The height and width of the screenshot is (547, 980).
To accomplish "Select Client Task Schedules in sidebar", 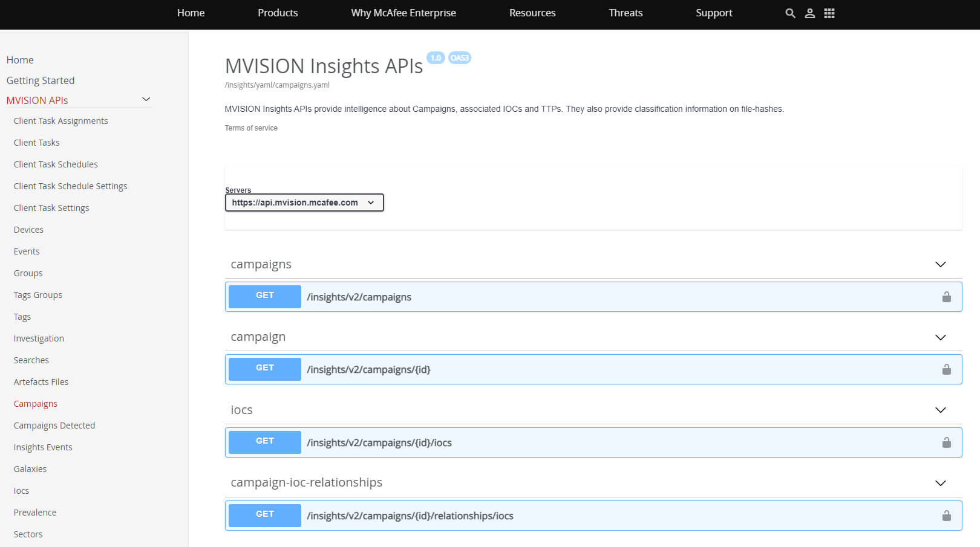I will (56, 164).
